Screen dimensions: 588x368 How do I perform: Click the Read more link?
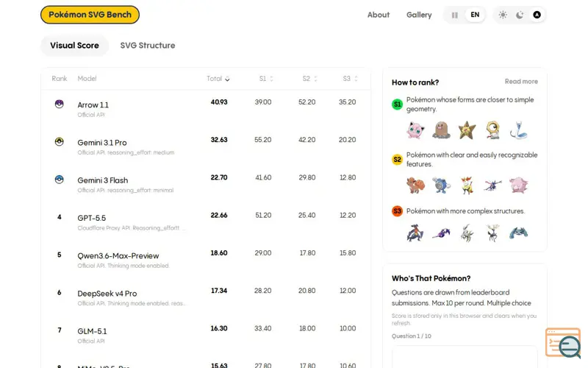click(521, 82)
